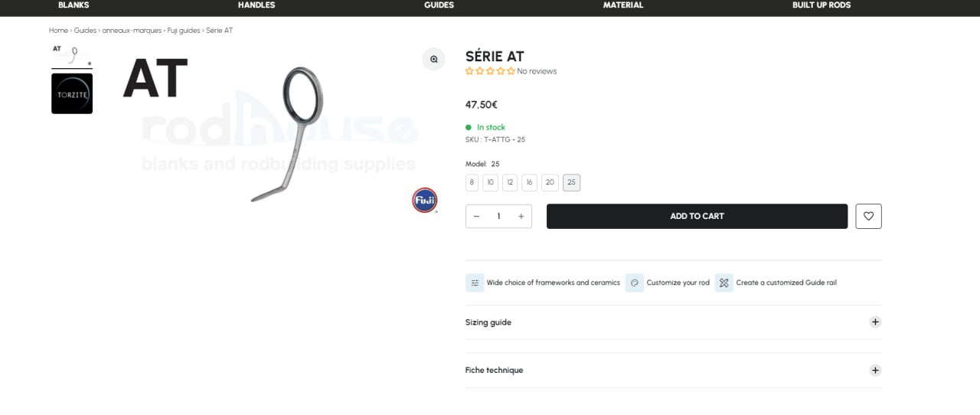
Task: Select model size 20
Action: tap(550, 182)
